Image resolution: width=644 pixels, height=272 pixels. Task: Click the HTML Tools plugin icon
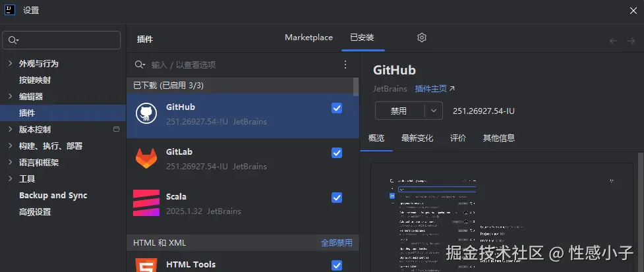146,265
